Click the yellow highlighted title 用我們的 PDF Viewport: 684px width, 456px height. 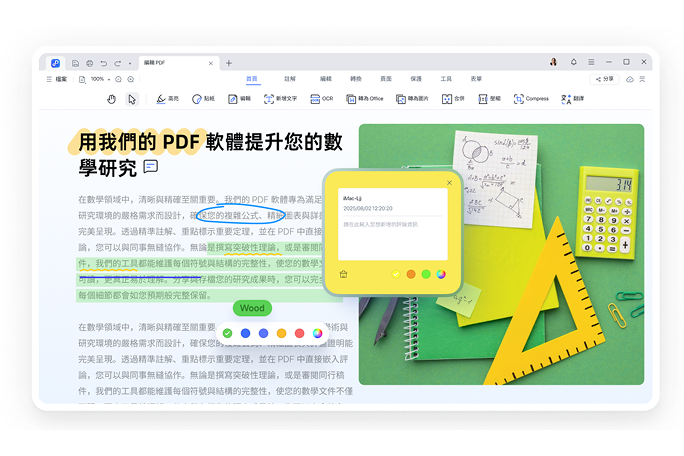pos(139,142)
